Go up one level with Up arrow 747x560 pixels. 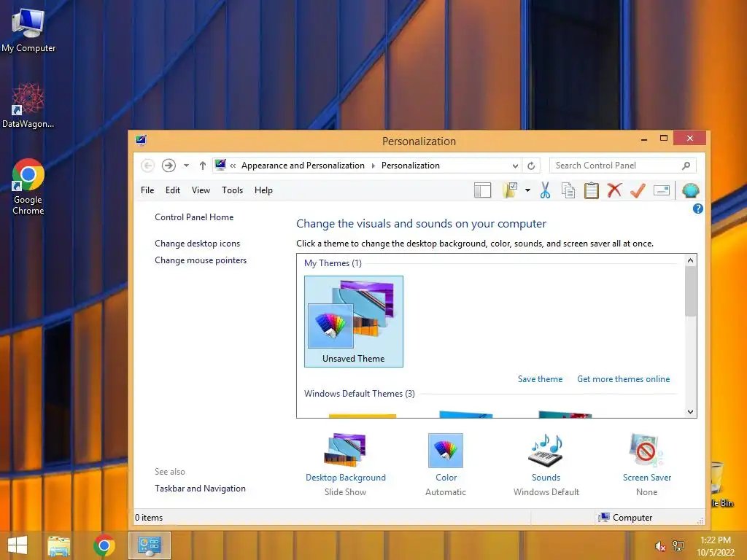(203, 166)
